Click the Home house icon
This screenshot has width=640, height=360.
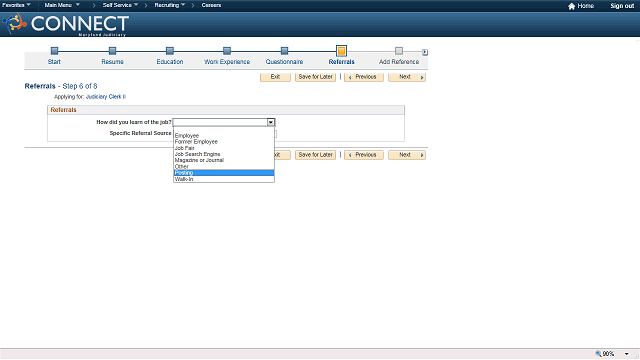(571, 6)
